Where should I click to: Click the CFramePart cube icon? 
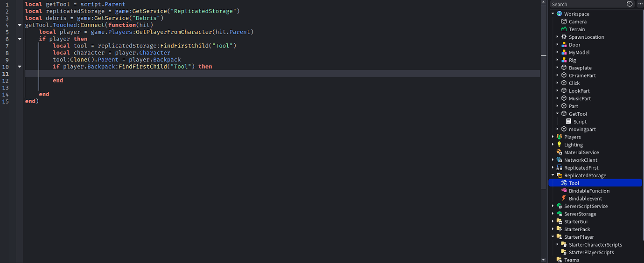click(564, 76)
